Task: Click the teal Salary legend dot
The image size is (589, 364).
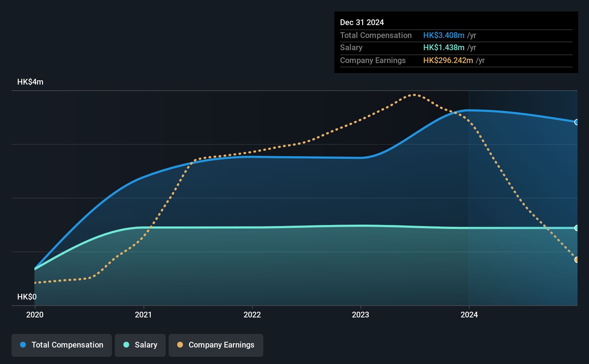Action: (x=126, y=345)
